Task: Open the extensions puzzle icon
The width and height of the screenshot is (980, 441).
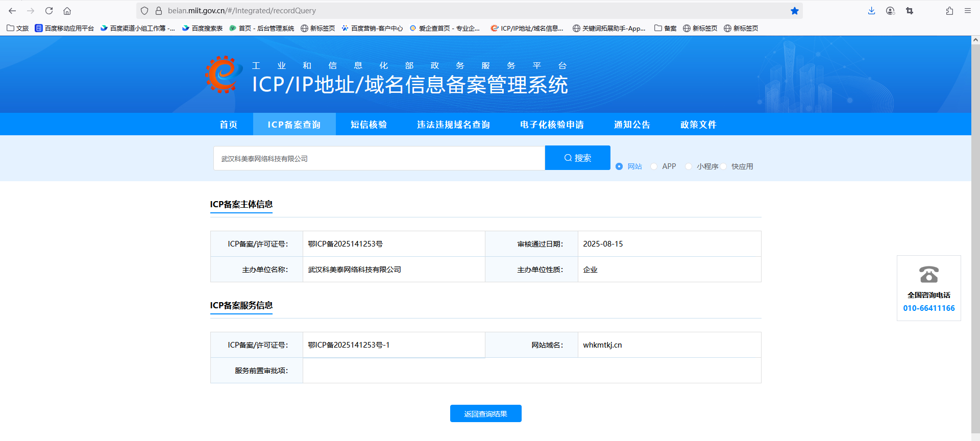Action: click(x=949, y=11)
